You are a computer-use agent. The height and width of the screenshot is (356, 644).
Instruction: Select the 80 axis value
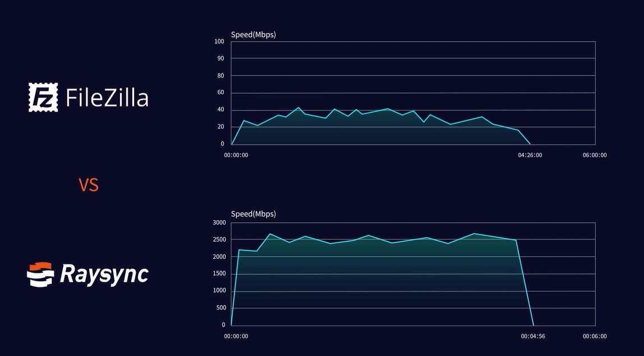pos(221,76)
